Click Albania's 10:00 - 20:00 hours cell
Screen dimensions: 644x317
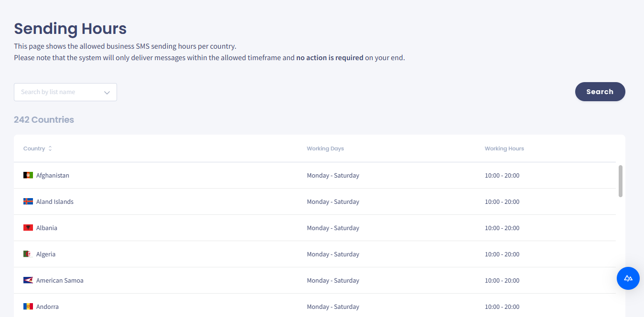502,228
